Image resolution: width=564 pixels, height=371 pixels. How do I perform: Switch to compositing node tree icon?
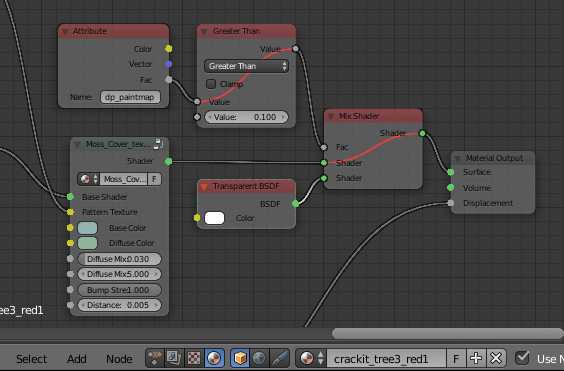point(174,358)
